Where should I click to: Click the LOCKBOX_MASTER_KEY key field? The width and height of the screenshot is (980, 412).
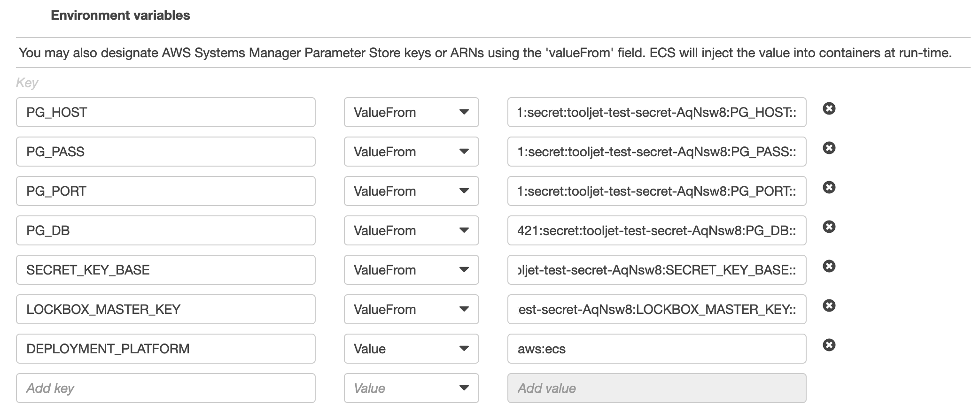165,309
